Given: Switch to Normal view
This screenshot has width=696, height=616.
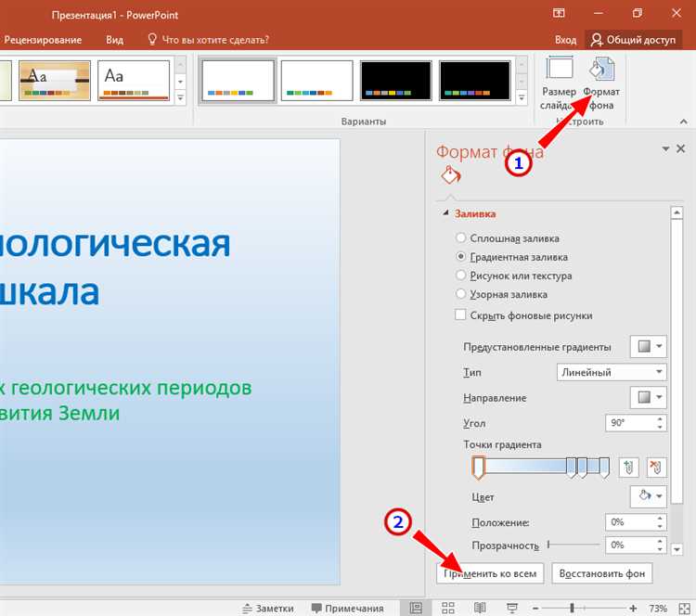Looking at the screenshot, I should click(x=416, y=608).
